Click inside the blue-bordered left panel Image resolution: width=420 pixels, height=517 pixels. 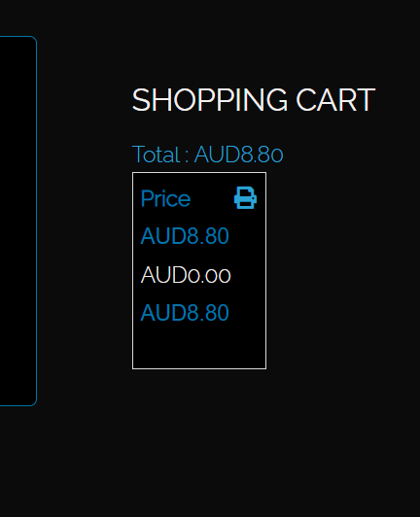17,221
